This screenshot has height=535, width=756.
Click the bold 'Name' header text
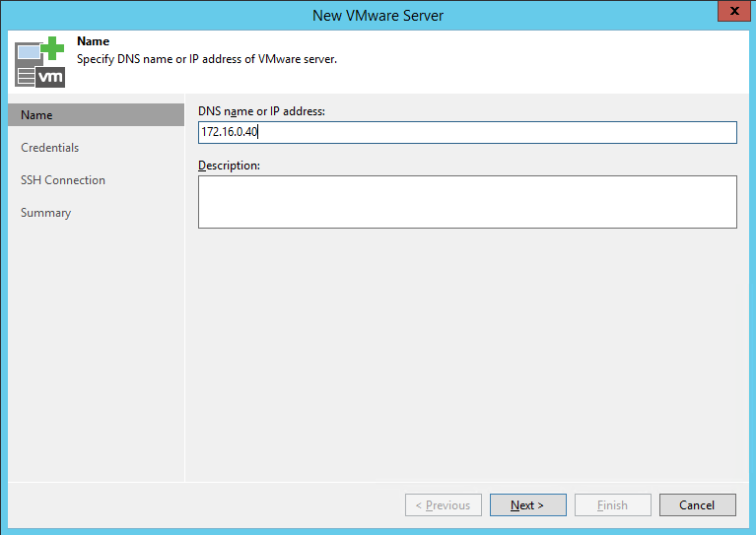[x=93, y=41]
